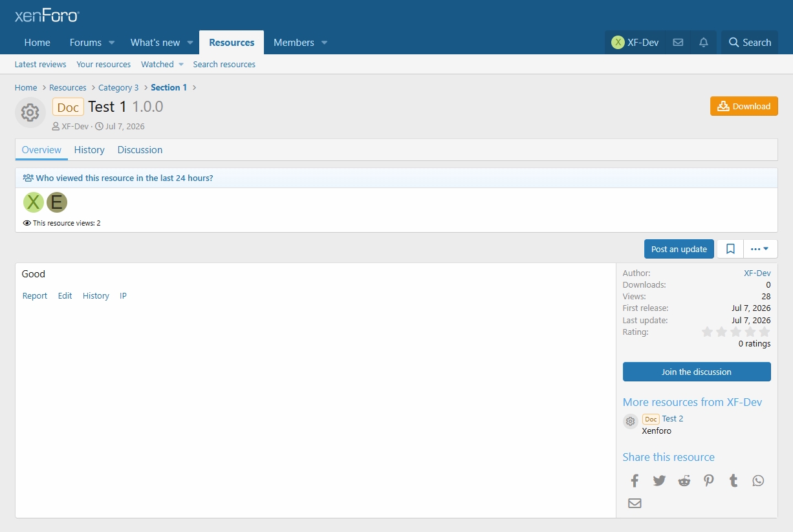Open the XF-Dev author link in the sidebar
793x532 pixels.
point(757,273)
